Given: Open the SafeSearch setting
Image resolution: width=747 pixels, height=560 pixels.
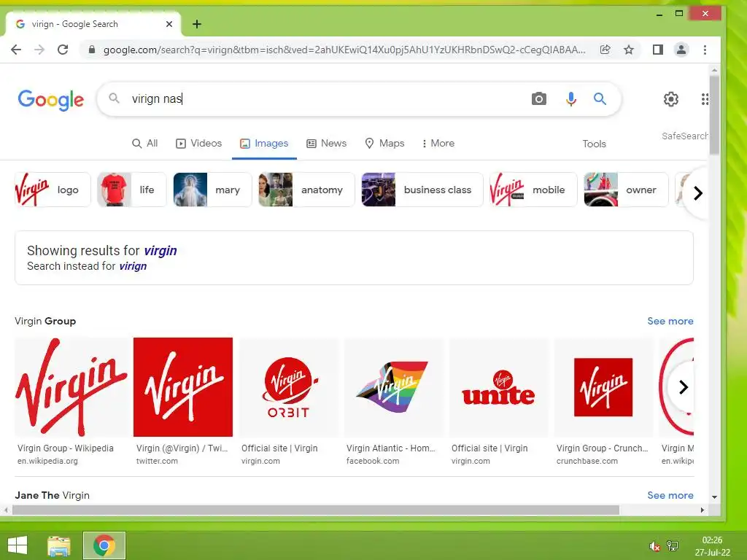Looking at the screenshot, I should 684,136.
